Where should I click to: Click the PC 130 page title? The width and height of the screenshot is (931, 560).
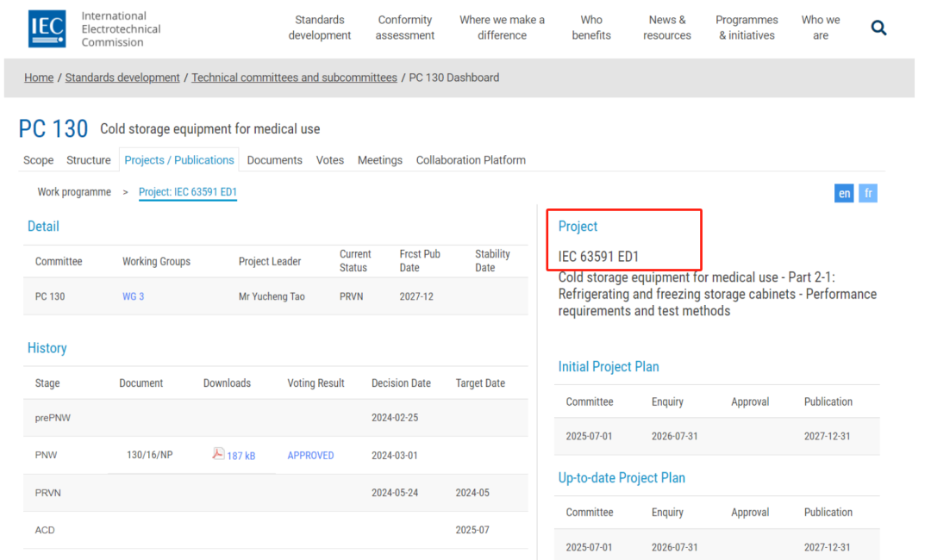(53, 128)
